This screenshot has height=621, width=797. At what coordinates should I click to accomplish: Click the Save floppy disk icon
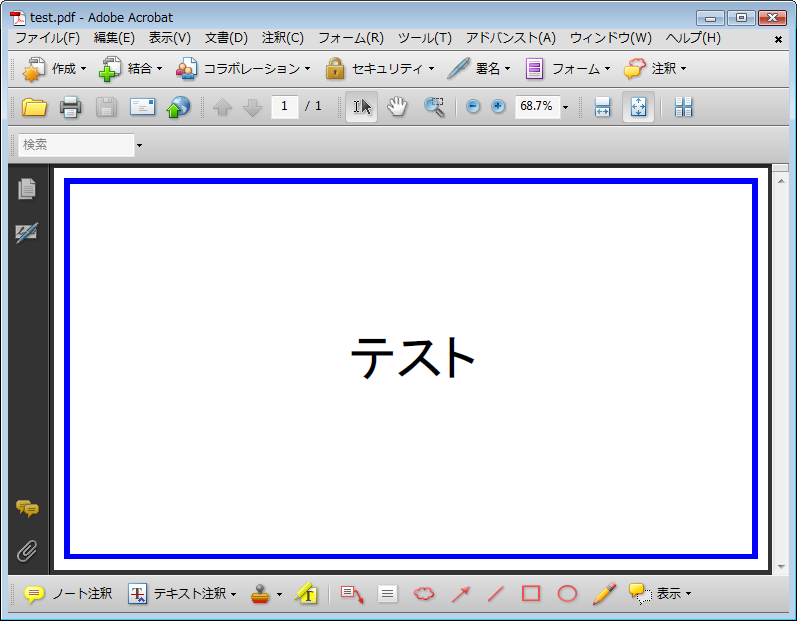pyautogui.click(x=106, y=107)
